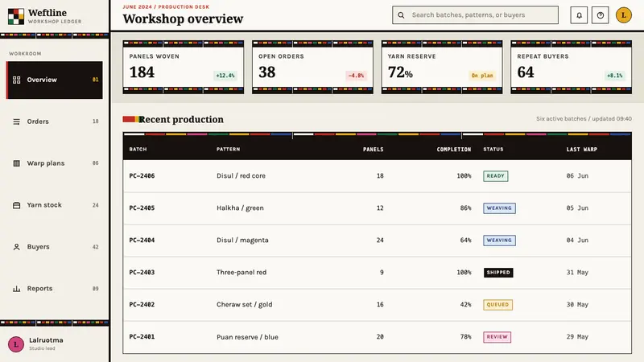This screenshot has width=644, height=362.
Task: Select pattern Disul / magenta
Action: (x=243, y=240)
